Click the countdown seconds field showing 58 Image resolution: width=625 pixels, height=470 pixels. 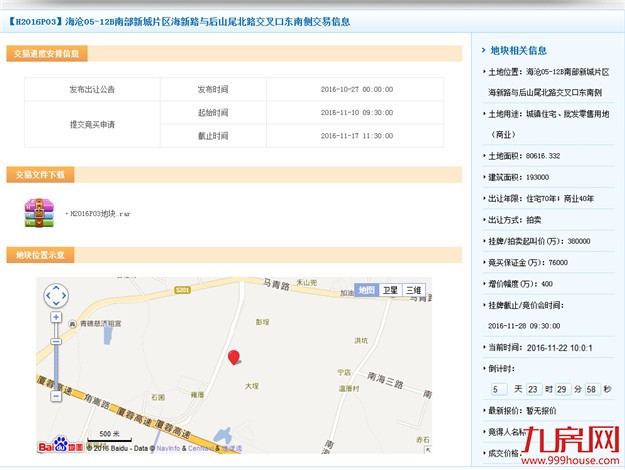[592, 389]
